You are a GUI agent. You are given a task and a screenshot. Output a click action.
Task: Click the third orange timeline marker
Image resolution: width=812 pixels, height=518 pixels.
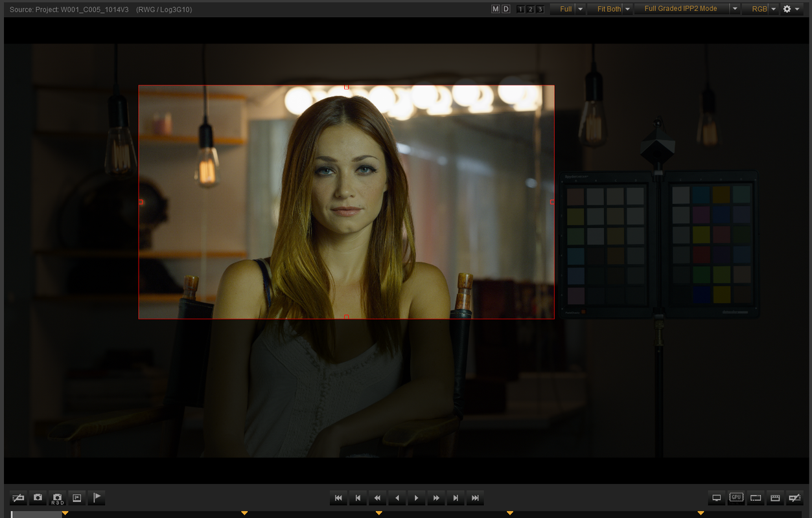379,513
